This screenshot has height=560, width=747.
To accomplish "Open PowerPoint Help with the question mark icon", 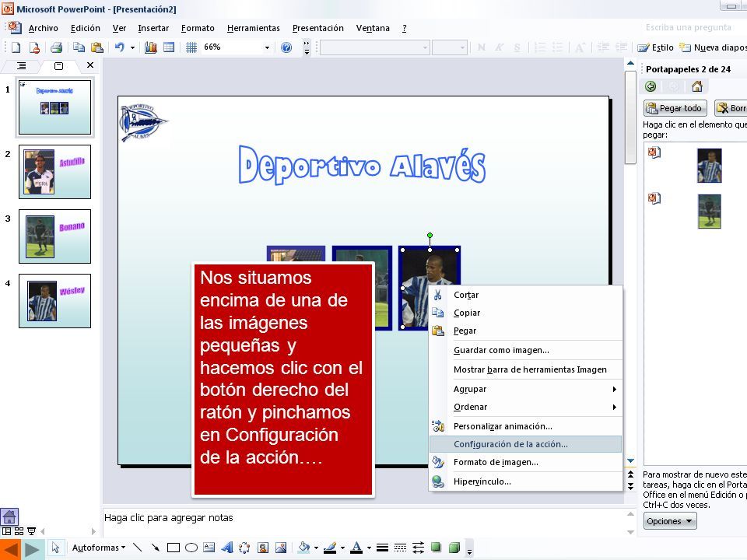I will [x=286, y=47].
